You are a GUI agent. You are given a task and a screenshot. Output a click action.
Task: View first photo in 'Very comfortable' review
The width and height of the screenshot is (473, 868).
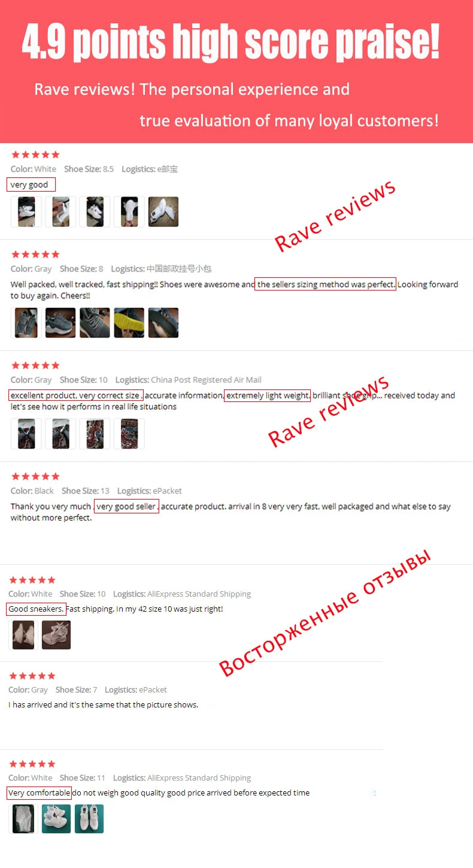(x=23, y=819)
